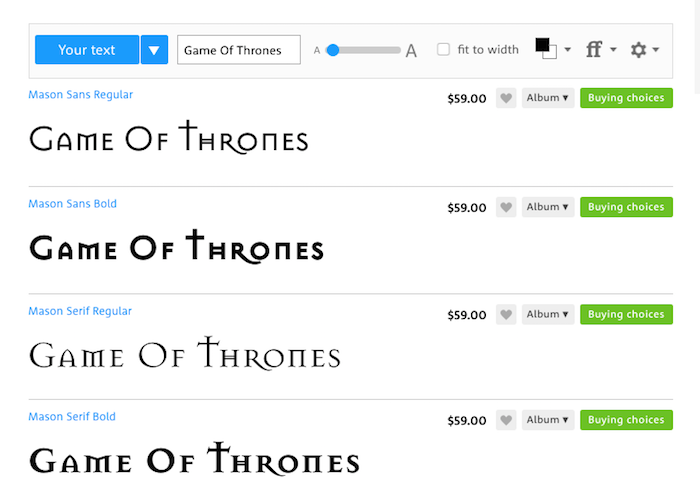The width and height of the screenshot is (700, 492).
Task: Click the small A decrease-size icon
Action: tap(317, 50)
